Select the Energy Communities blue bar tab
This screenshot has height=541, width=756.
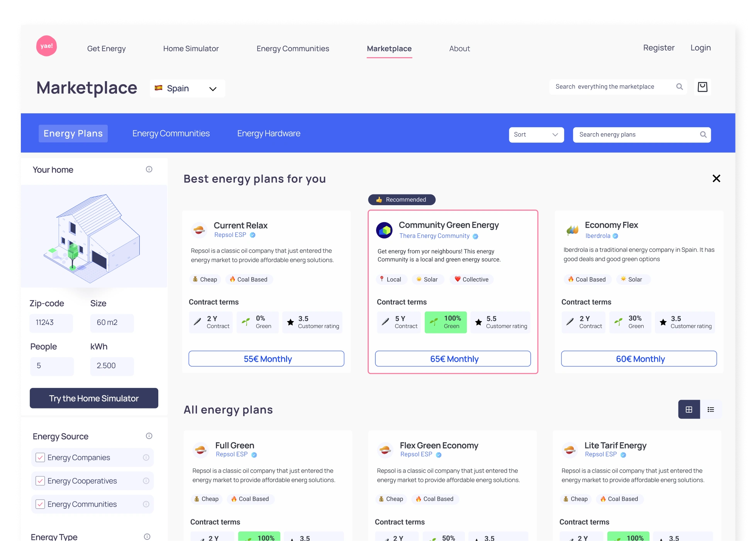click(x=171, y=134)
